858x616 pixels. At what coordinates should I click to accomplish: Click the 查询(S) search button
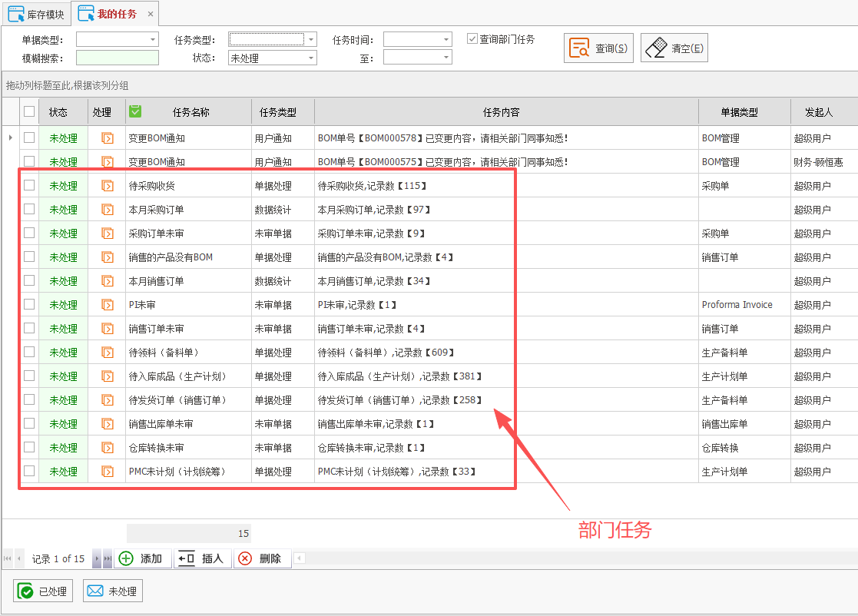(598, 47)
